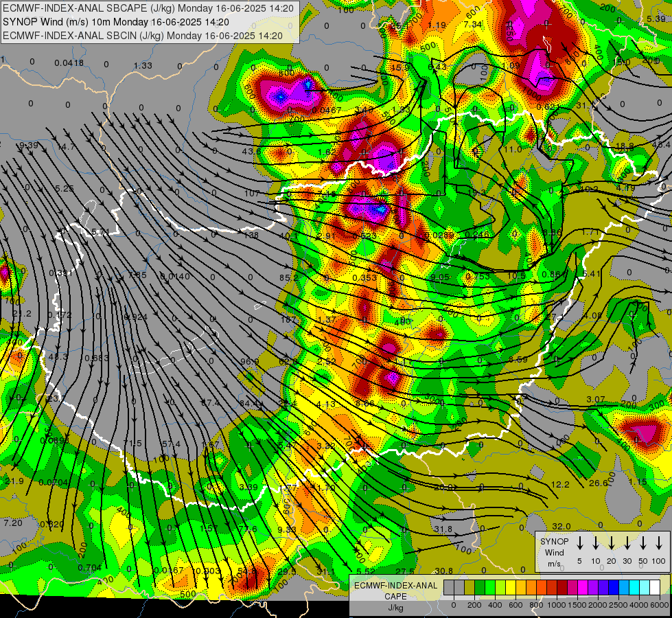Click the 30 m/s wind arrow in legend
Screen dimensions: 672x618
627,543
